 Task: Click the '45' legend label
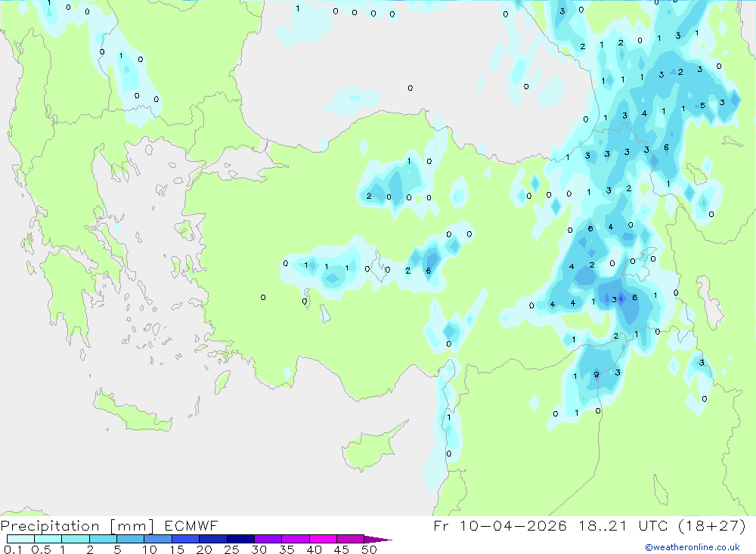342,549
